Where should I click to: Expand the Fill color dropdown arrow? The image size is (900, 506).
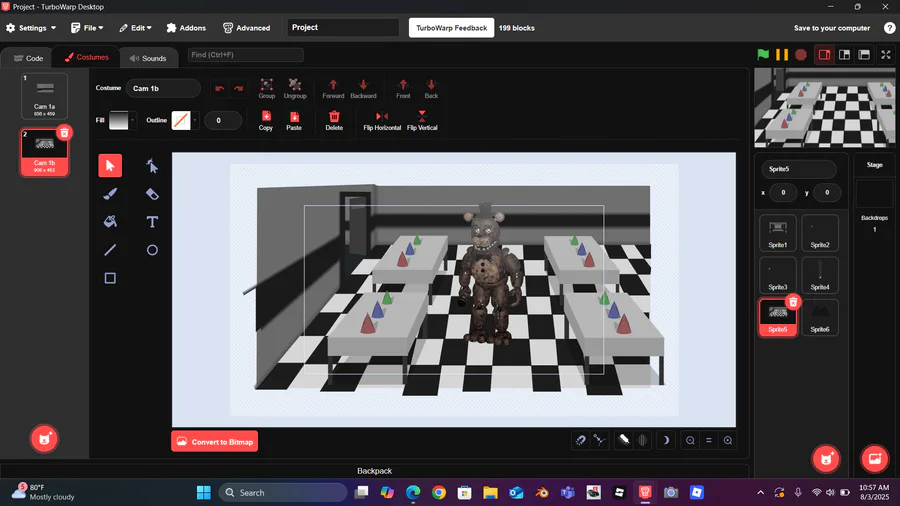pos(133,120)
